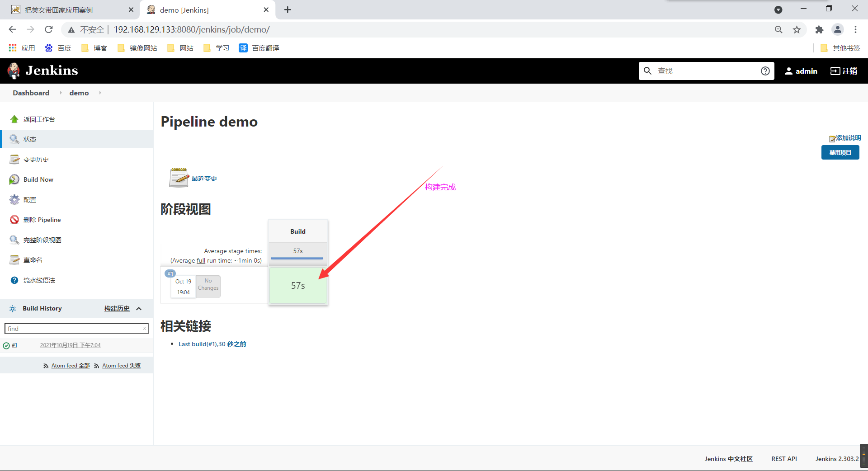Screen dimensions: 868x471
Task: Open the apps grid bookmark icon
Action: (x=13, y=48)
